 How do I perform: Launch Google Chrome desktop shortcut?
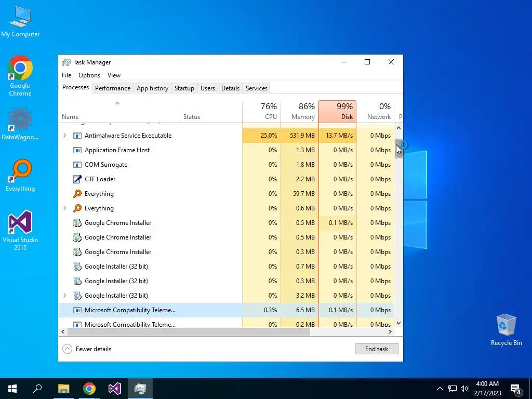[20, 76]
